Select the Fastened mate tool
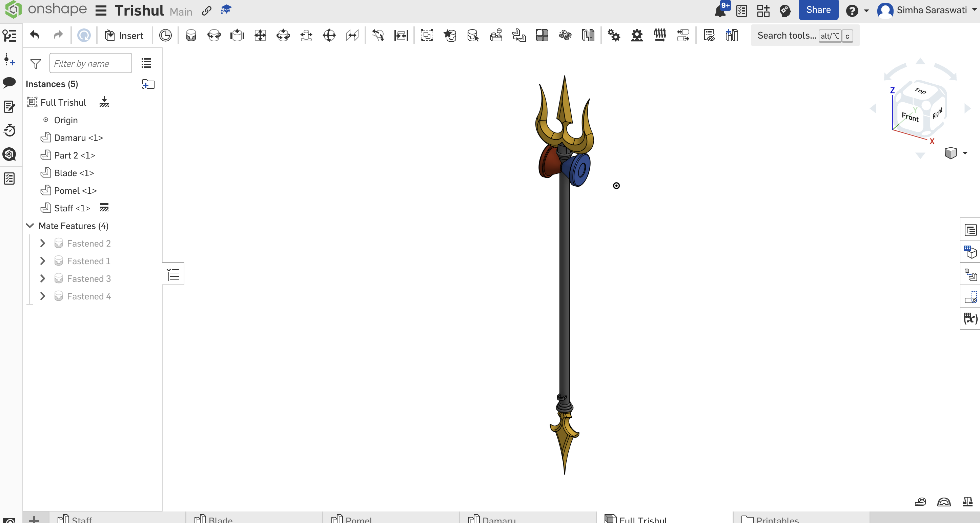The width and height of the screenshot is (980, 523). (191, 35)
